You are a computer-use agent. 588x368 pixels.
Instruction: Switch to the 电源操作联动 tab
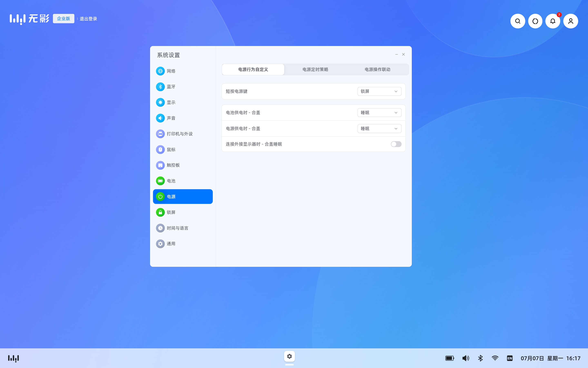point(377,70)
